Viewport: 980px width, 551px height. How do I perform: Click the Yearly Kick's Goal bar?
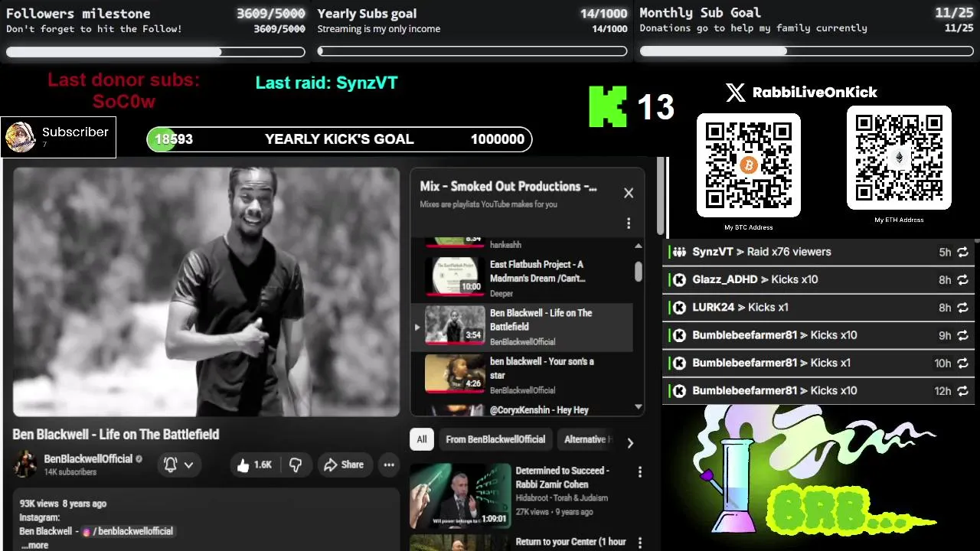(x=339, y=139)
